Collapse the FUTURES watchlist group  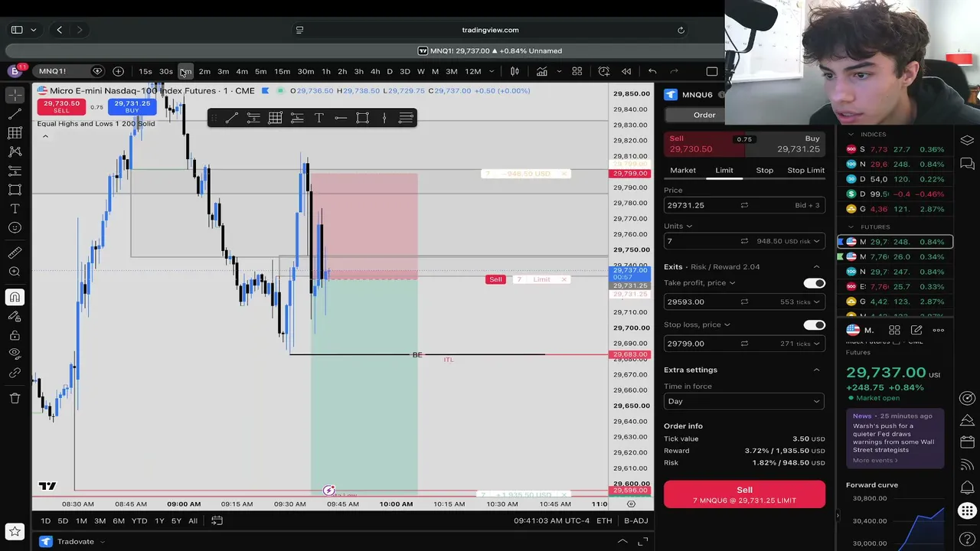tap(850, 227)
